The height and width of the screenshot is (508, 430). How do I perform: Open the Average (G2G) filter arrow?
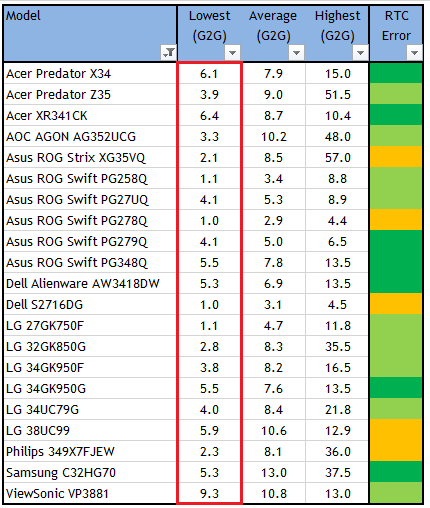(x=296, y=53)
